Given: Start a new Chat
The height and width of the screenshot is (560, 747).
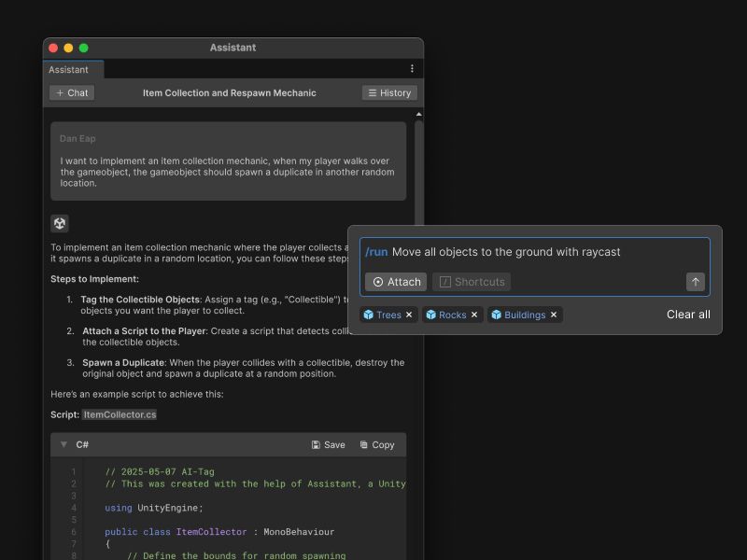Looking at the screenshot, I should point(72,93).
